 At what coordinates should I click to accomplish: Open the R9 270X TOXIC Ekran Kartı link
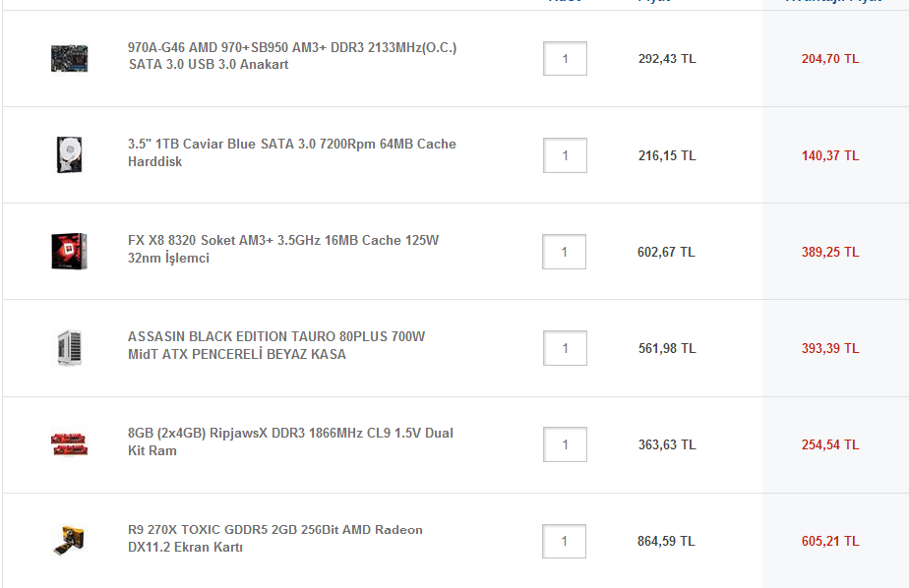pyautogui.click(x=275, y=538)
